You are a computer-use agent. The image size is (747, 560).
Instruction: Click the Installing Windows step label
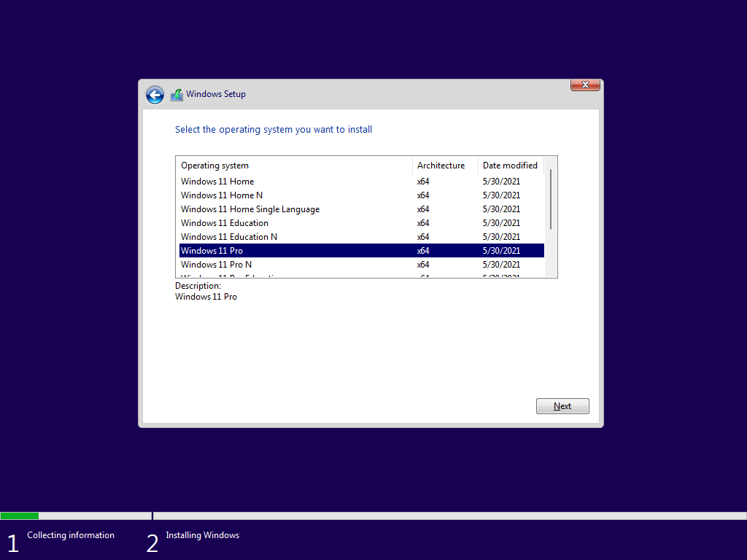click(x=202, y=535)
